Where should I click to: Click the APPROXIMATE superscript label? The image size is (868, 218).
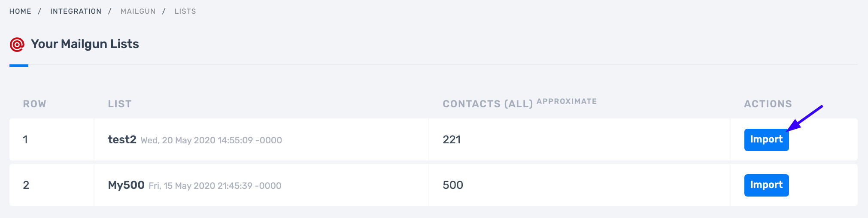(567, 101)
